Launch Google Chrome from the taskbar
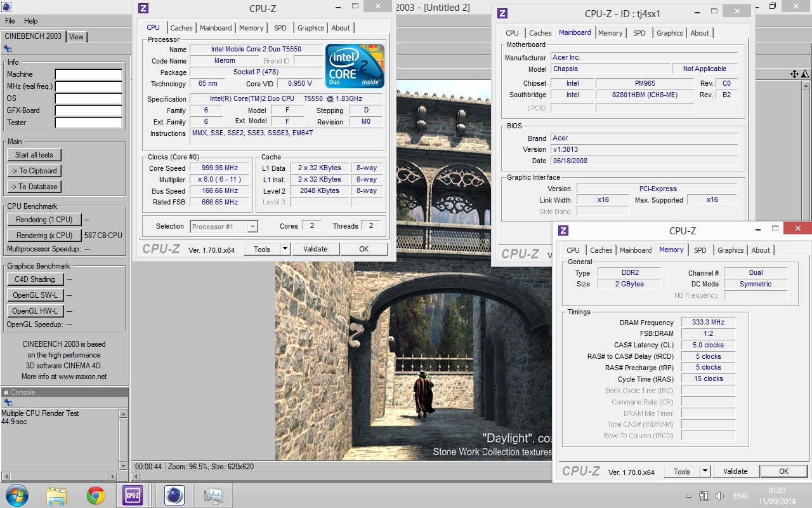The width and height of the screenshot is (812, 508). (x=96, y=495)
